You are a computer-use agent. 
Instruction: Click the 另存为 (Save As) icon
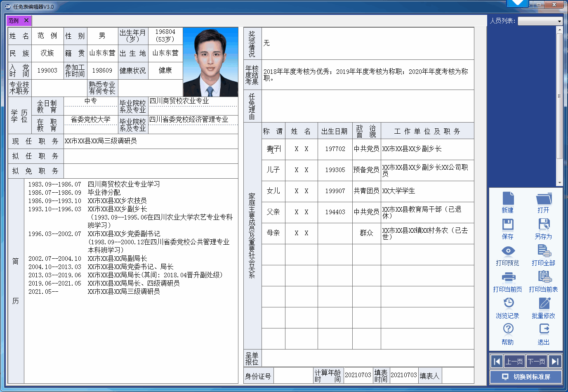[x=544, y=225]
